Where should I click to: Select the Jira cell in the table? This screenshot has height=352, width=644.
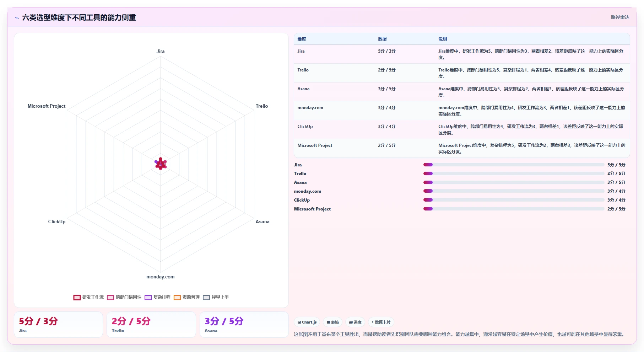334,54
